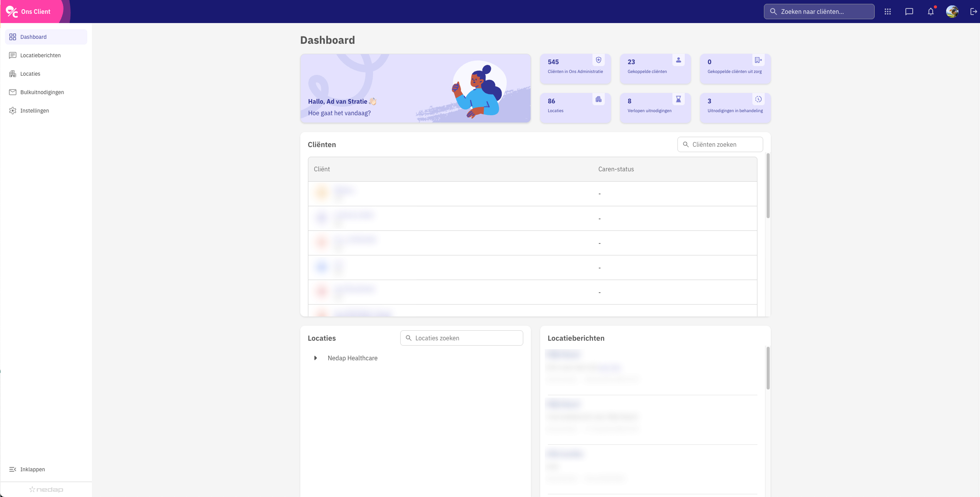Click the logout icon

point(973,12)
